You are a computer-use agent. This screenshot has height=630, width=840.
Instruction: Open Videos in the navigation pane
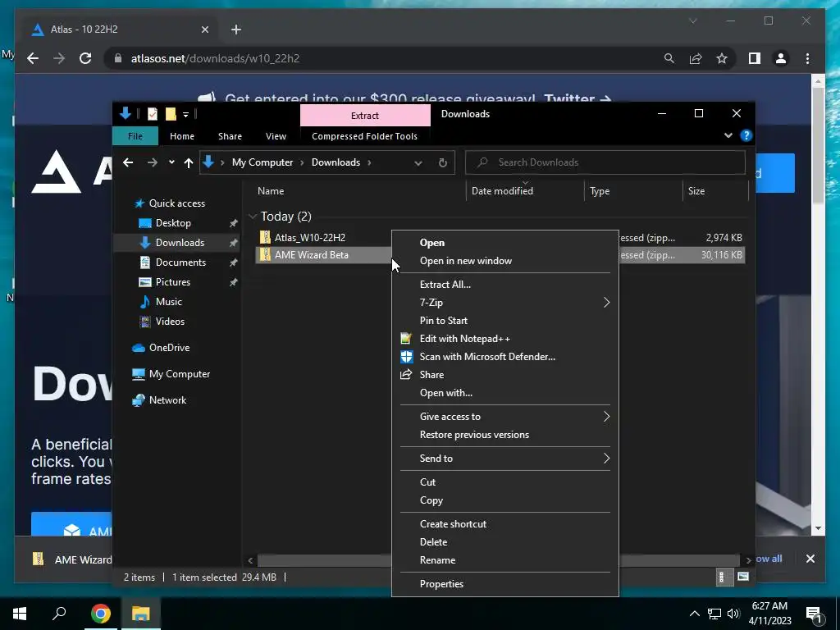pyautogui.click(x=170, y=322)
